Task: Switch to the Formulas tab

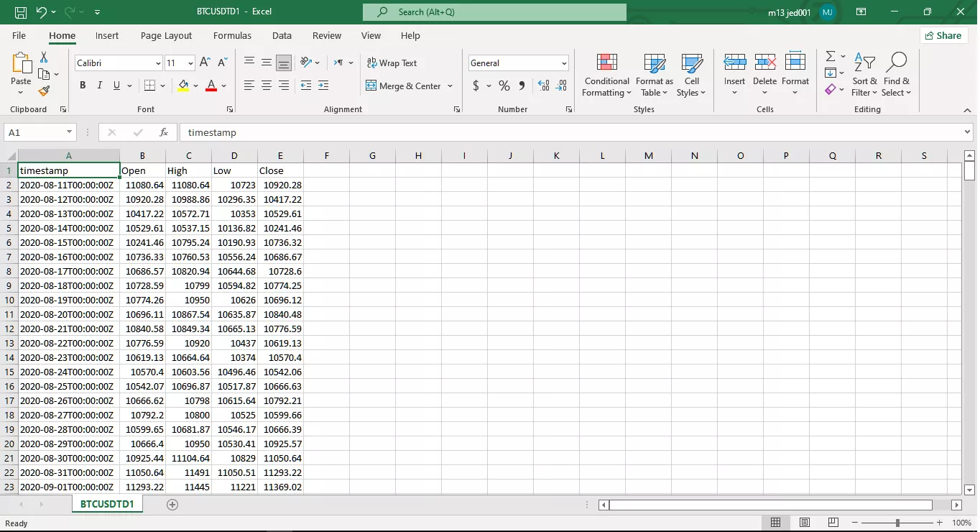Action: coord(232,35)
